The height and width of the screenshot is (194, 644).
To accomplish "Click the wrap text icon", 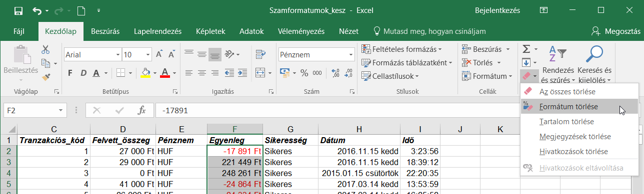I will (260, 54).
